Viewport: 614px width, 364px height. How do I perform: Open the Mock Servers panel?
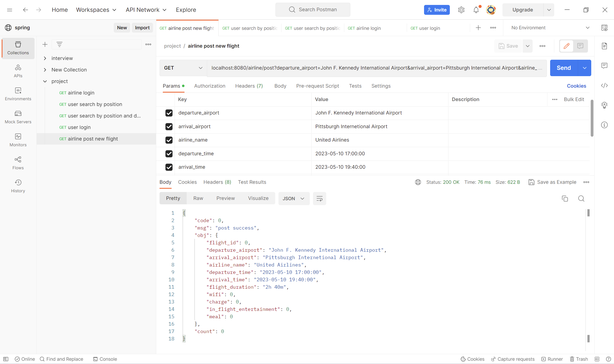18,117
